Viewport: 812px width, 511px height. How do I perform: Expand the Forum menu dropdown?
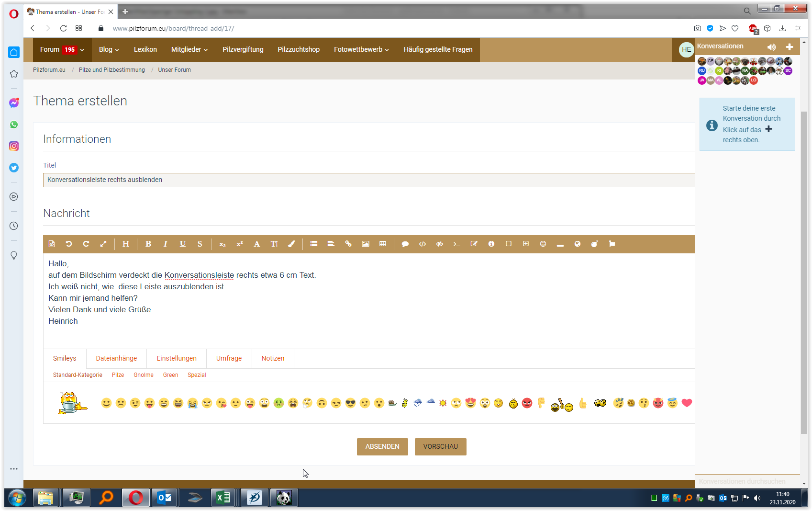(x=62, y=49)
